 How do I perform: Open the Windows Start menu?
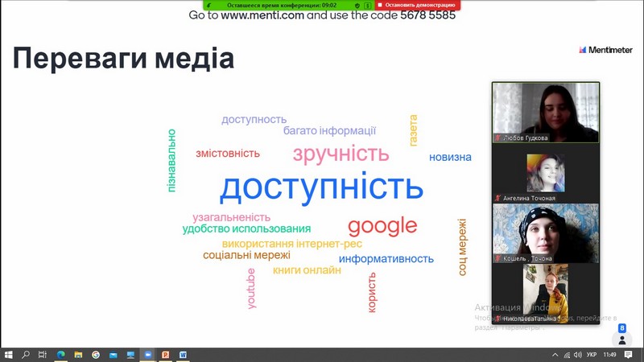pos(8,355)
